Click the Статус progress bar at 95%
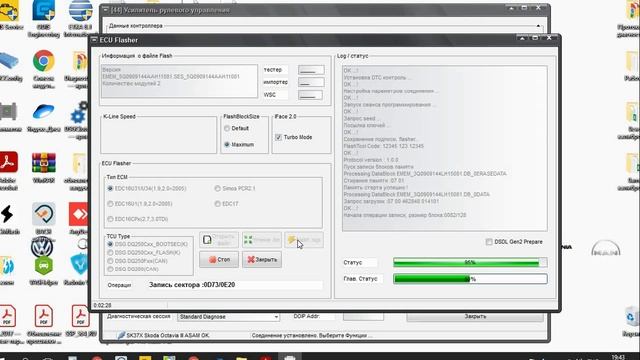The height and width of the screenshot is (360, 640). point(470,262)
